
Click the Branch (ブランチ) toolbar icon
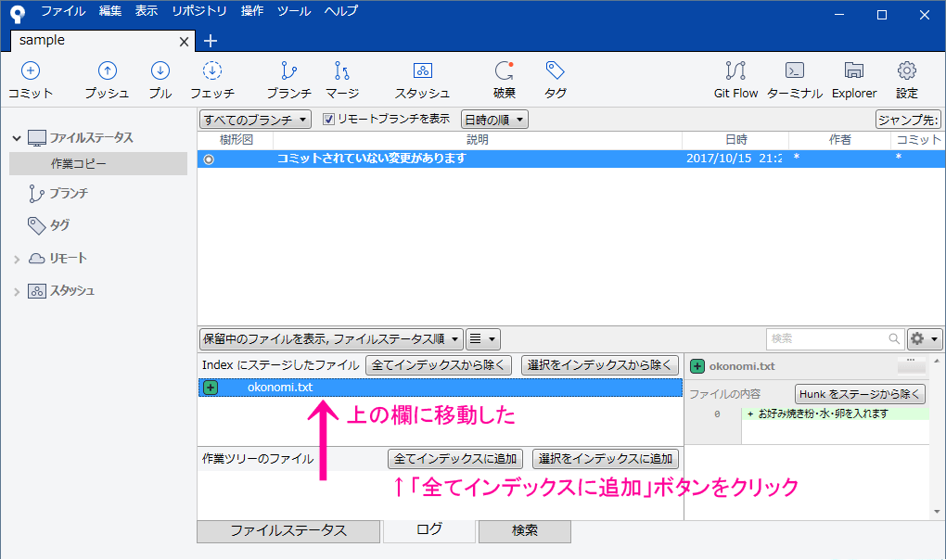point(288,70)
